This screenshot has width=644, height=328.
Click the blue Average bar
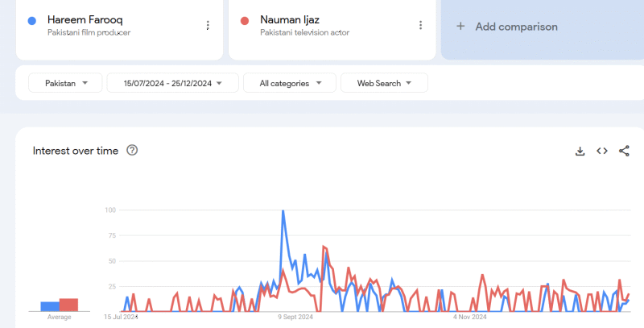(49, 306)
